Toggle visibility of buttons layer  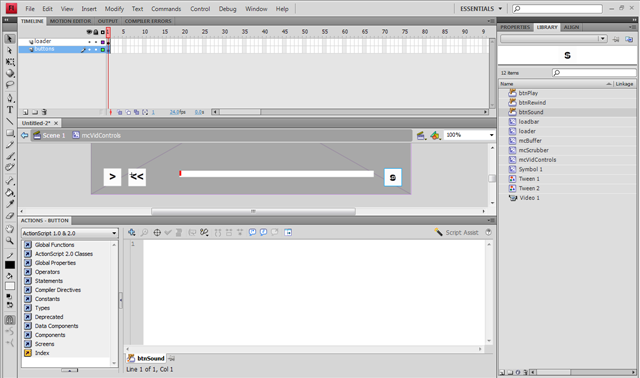tap(90, 49)
